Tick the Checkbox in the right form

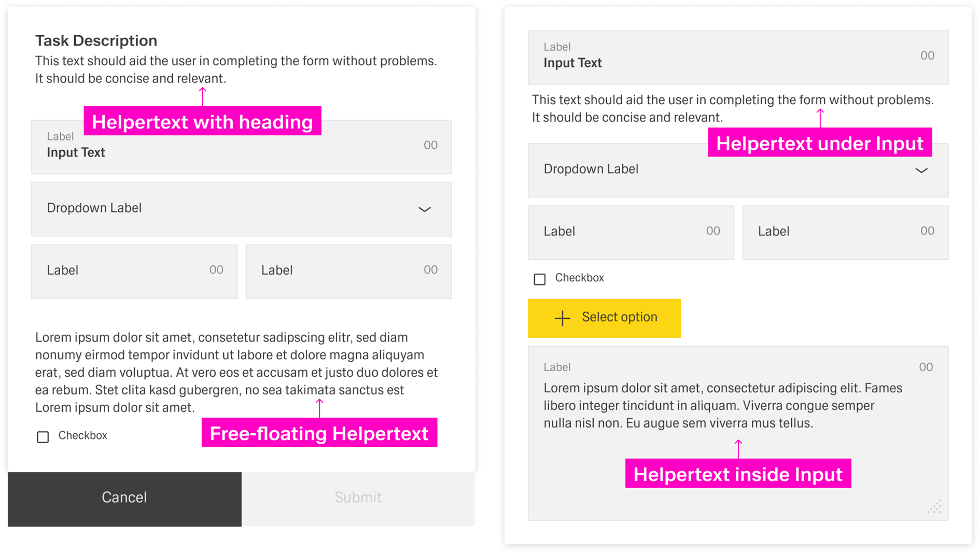click(x=540, y=279)
